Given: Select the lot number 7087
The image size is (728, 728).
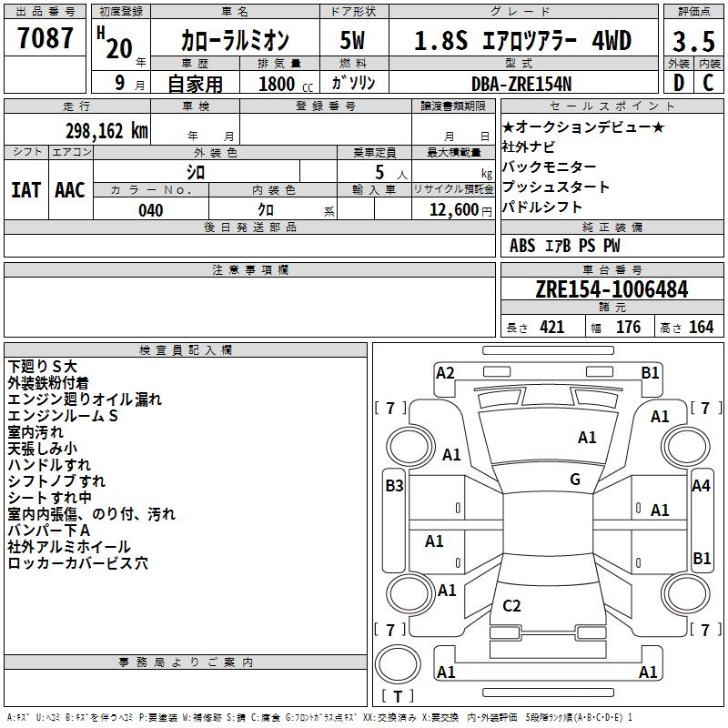Looking at the screenshot, I should coord(45,37).
